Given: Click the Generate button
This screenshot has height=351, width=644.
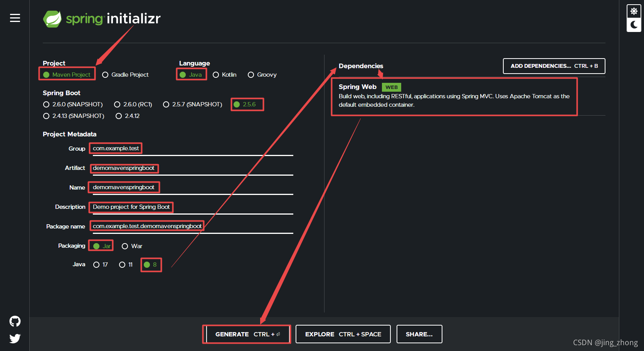Looking at the screenshot, I should 248,334.
